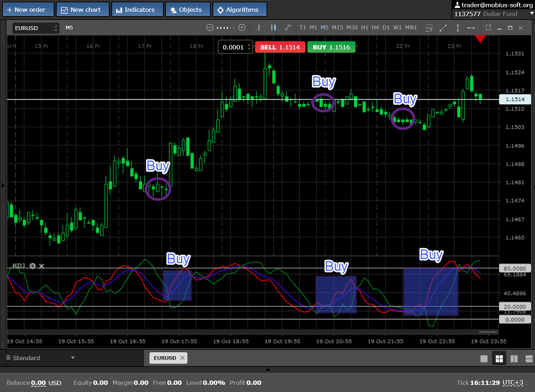This screenshot has height=392, width=535.
Task: Select the vertical line drawing tool
Action: 458,28
